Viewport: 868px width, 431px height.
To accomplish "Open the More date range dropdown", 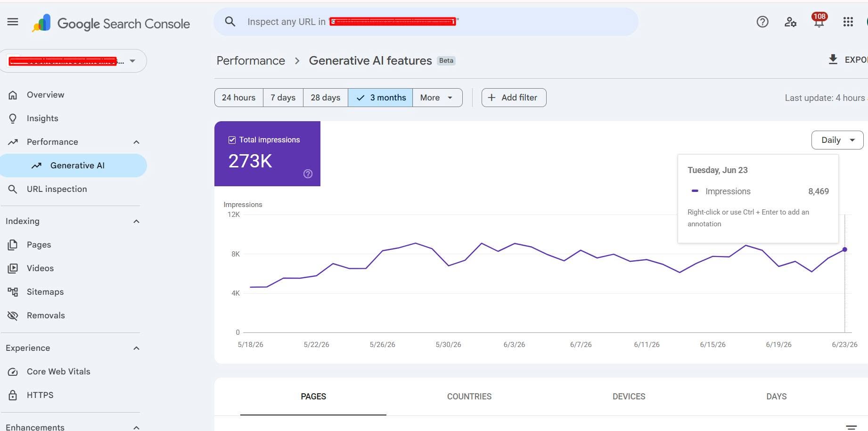I will 437,98.
